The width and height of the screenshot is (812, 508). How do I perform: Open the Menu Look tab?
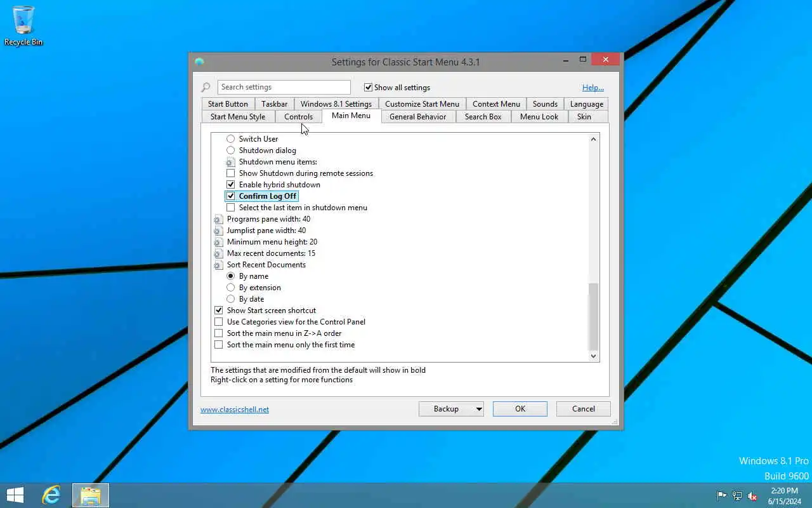coord(539,117)
